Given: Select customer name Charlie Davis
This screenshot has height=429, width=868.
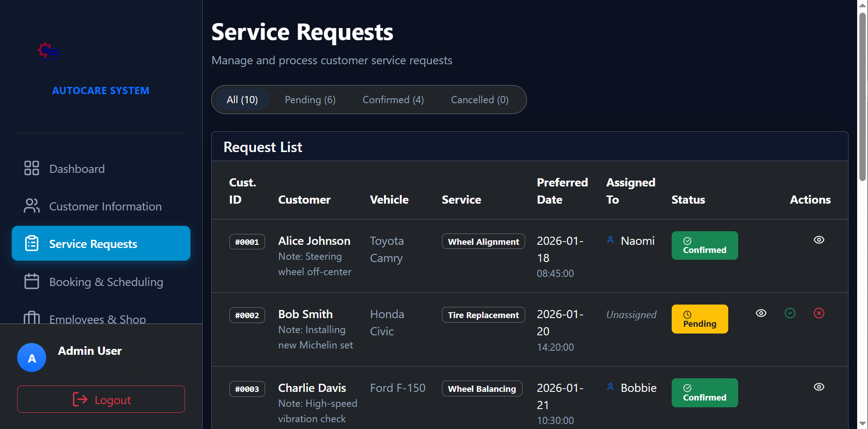Looking at the screenshot, I should click(x=312, y=388).
